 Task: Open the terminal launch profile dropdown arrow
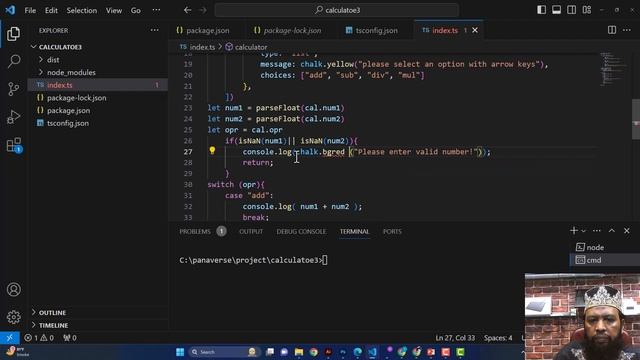pyautogui.click(x=584, y=231)
